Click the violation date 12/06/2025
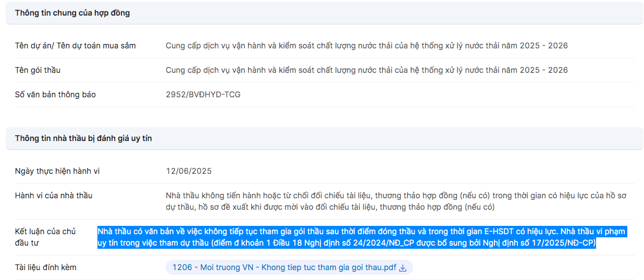The image size is (644, 280). click(189, 171)
